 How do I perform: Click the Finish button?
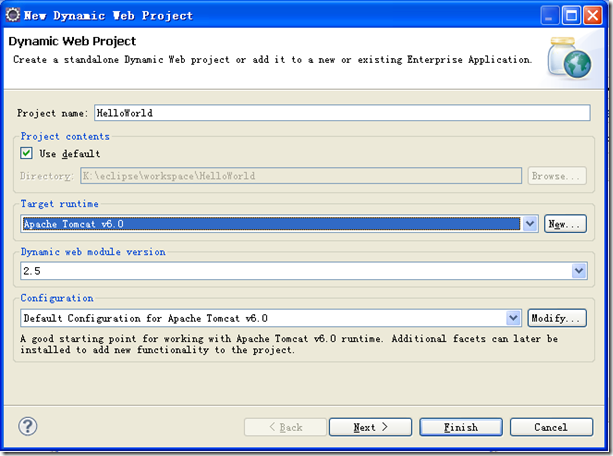tap(461, 427)
